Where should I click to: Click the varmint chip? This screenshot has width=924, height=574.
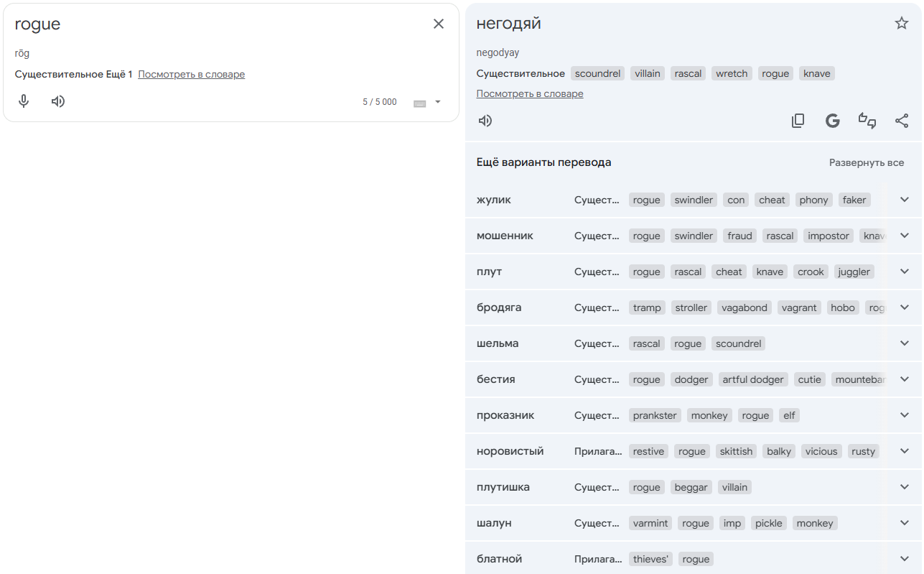650,523
